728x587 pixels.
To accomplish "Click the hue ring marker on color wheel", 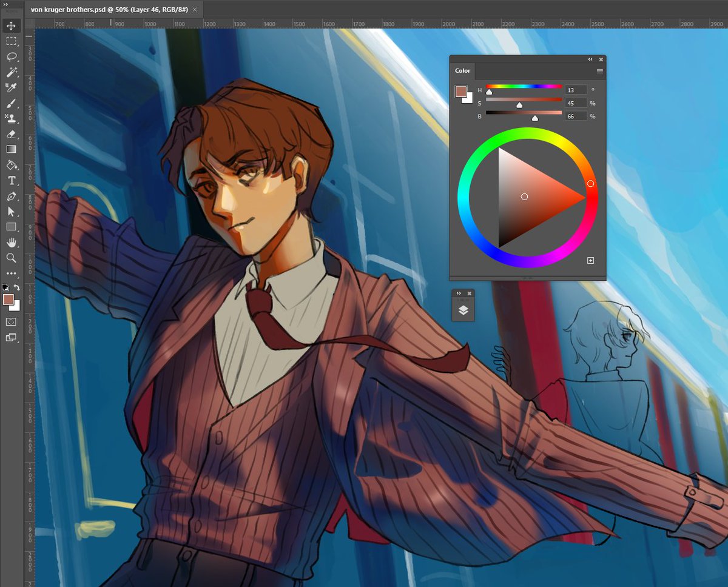I will (x=590, y=183).
